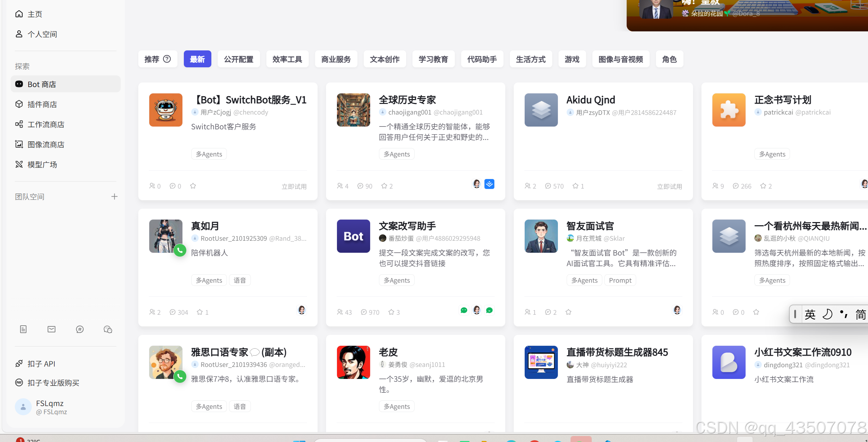This screenshot has height=442, width=868.
Task: Switch to the 效率工具 category tab
Action: tap(287, 59)
